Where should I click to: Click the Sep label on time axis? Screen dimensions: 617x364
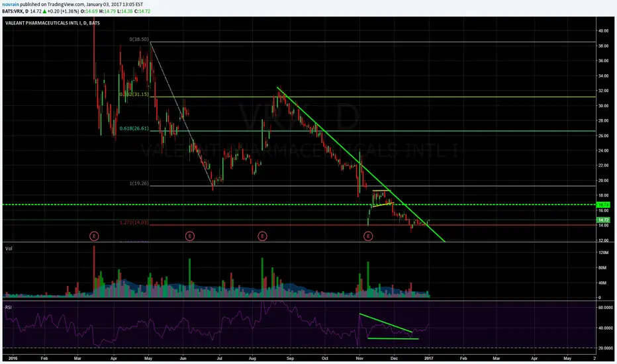[x=291, y=359]
